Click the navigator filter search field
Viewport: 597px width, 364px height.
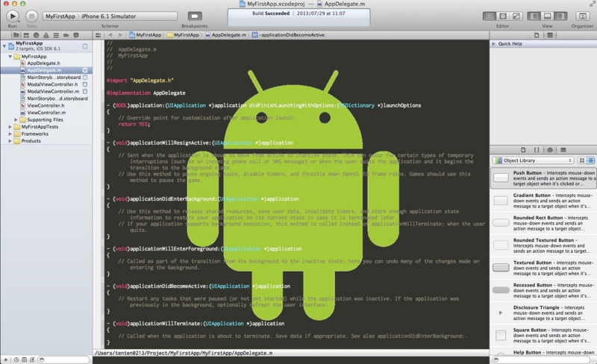pyautogui.click(x=63, y=360)
